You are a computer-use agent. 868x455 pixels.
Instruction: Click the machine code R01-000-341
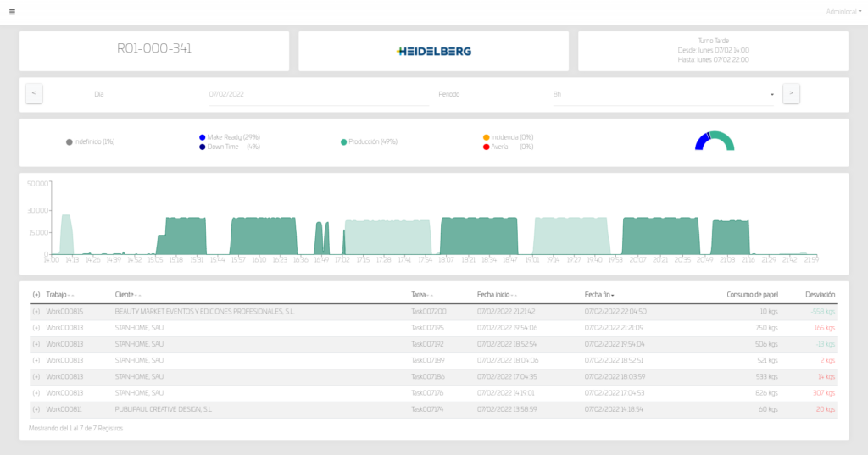point(154,48)
